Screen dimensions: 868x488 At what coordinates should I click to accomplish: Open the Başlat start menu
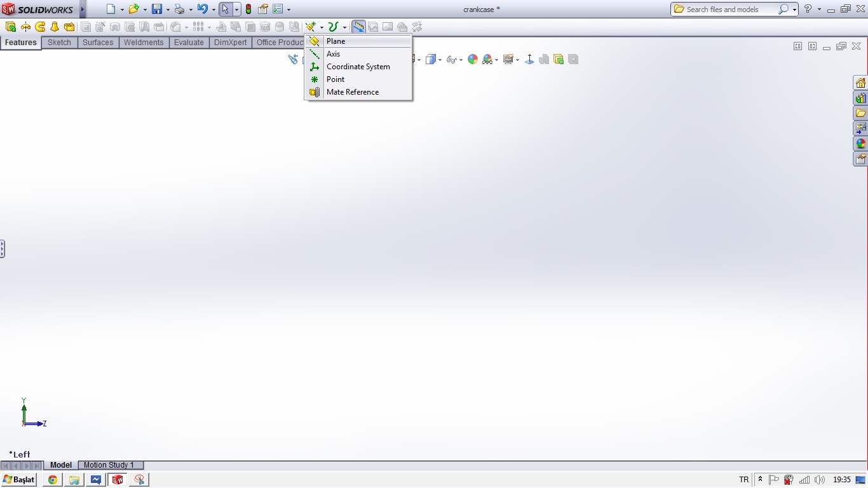tap(18, 479)
